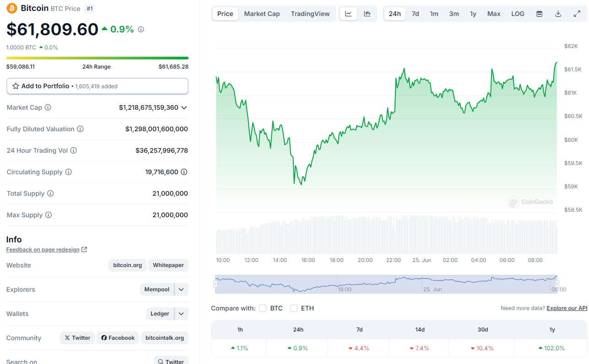589x364 pixels.
Task: Switch to line chart view icon
Action: click(348, 14)
